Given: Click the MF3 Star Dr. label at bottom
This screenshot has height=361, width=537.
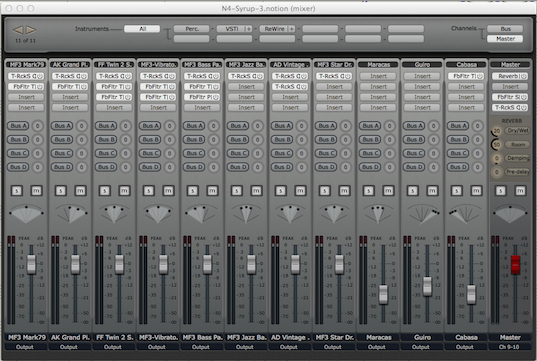Looking at the screenshot, I should pos(334,337).
